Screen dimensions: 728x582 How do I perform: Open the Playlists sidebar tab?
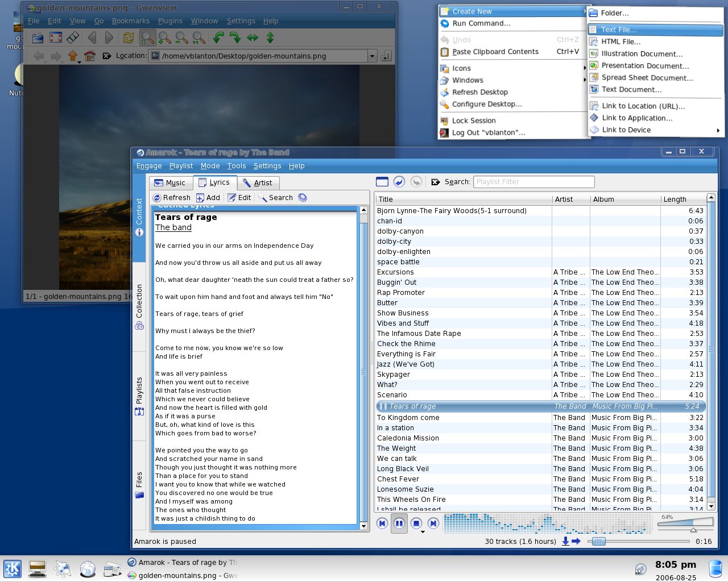139,396
